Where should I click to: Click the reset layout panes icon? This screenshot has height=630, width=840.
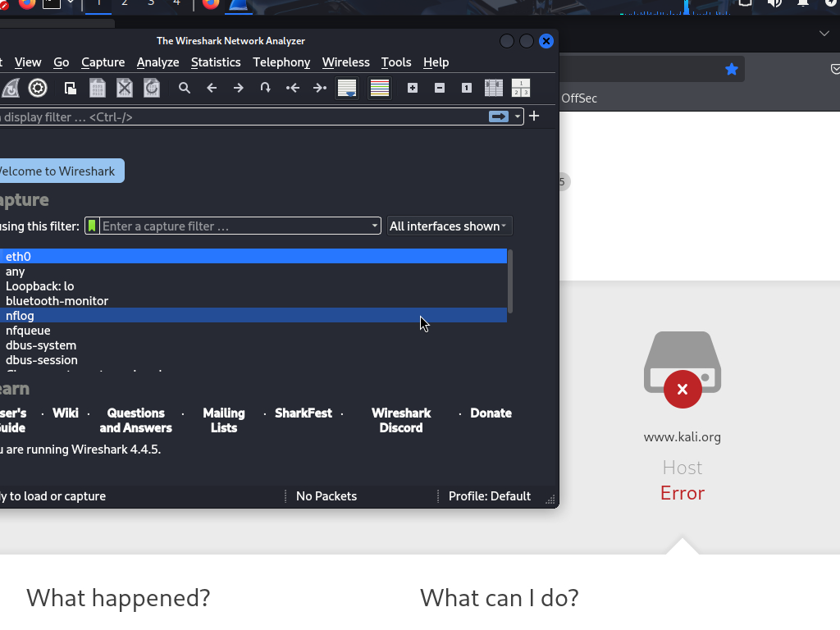521,88
